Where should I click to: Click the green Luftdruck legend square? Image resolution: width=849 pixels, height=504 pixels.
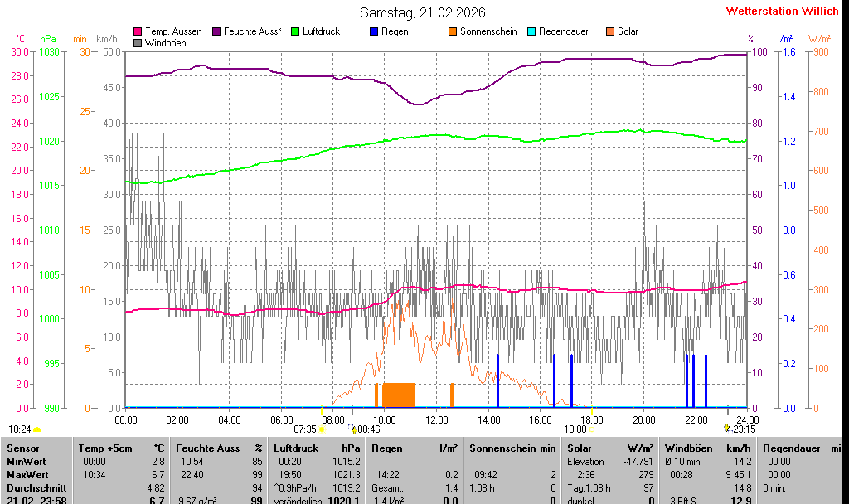[295, 31]
